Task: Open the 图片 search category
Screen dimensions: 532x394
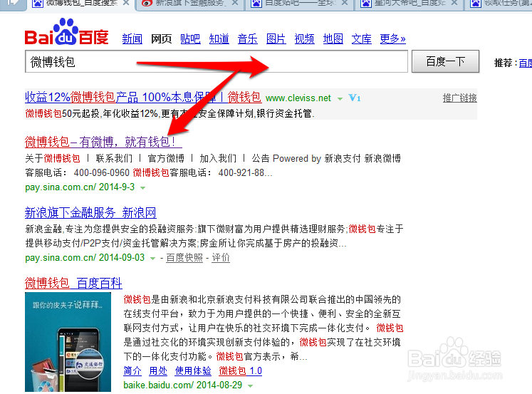Action: tap(276, 39)
